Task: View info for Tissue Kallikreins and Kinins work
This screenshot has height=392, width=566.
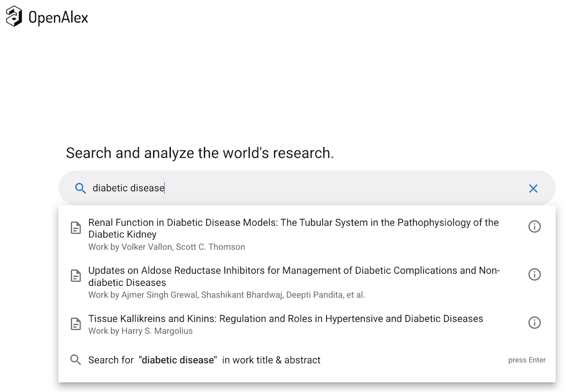Action: click(534, 323)
